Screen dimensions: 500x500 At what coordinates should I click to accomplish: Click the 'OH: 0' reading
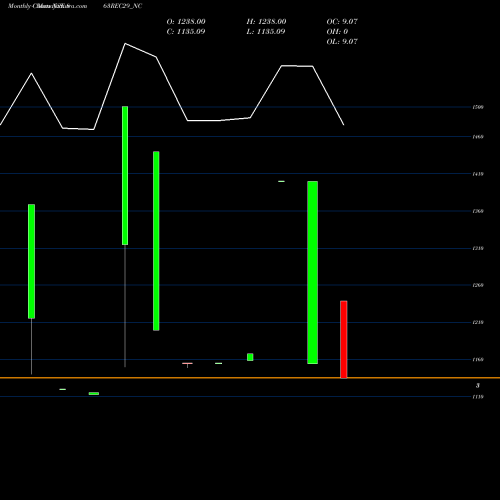click(337, 31)
